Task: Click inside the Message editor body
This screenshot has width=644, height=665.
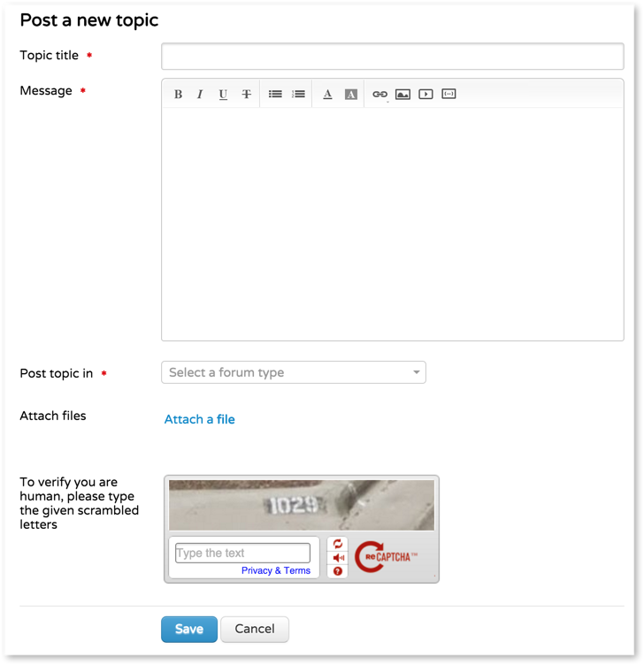Action: coord(393,224)
